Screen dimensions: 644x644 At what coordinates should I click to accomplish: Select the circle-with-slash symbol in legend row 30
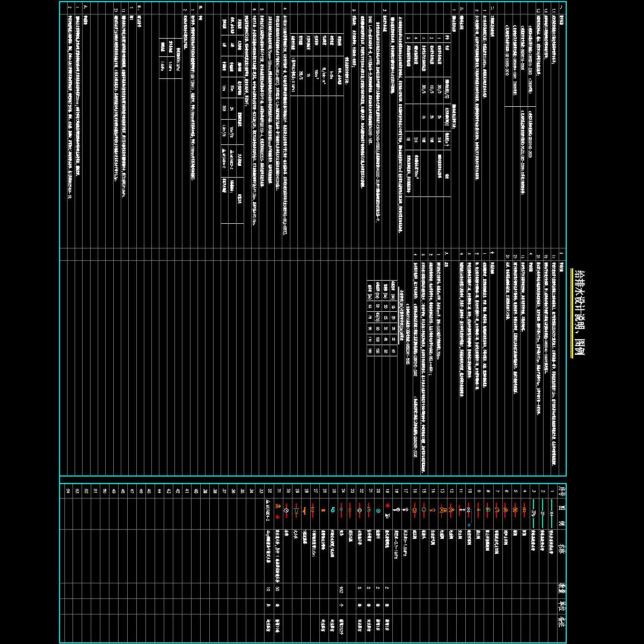(287, 509)
